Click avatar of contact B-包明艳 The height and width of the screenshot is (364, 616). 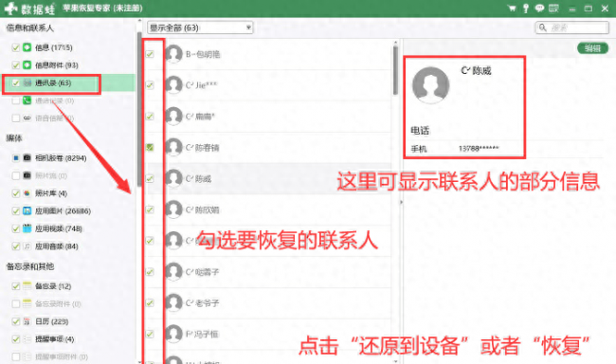click(173, 54)
